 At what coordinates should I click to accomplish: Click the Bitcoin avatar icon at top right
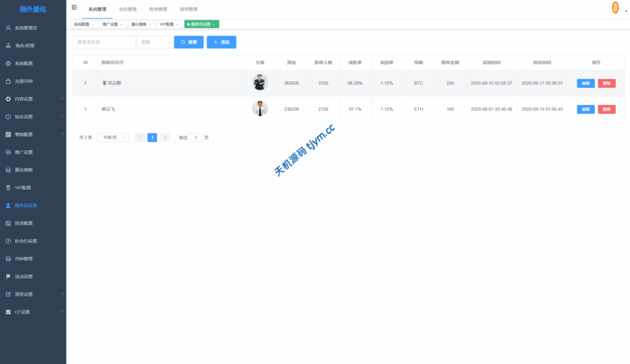(x=615, y=7)
